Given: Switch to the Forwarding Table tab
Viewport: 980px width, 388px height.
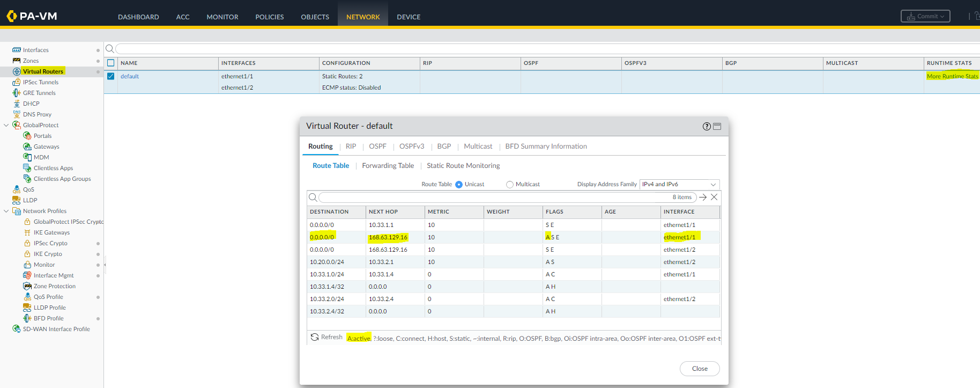Looking at the screenshot, I should click(x=388, y=165).
